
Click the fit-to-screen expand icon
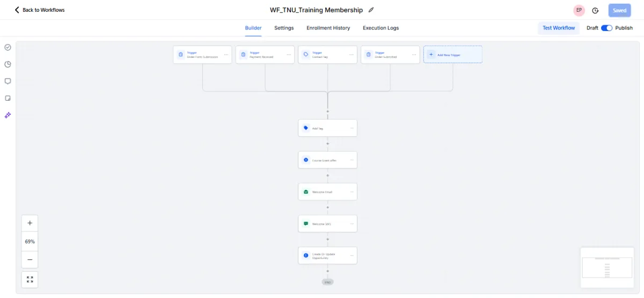(x=30, y=279)
